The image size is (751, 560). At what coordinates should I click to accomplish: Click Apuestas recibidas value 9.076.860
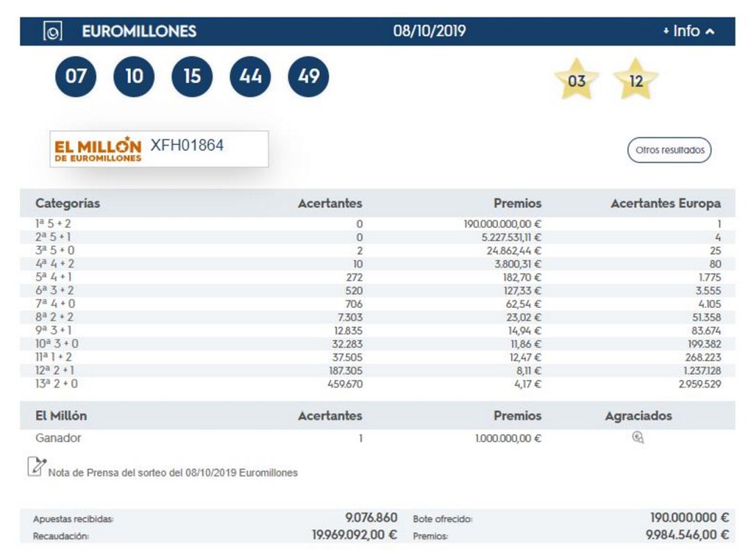371,518
